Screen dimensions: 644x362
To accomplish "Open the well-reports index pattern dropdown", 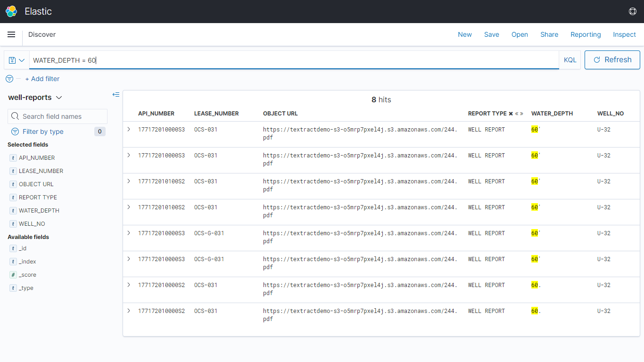I will (x=59, y=97).
